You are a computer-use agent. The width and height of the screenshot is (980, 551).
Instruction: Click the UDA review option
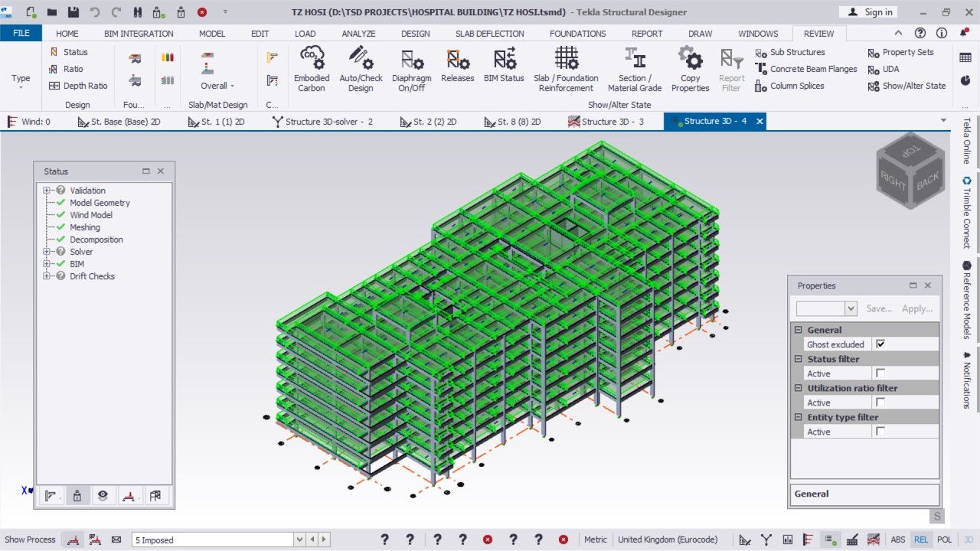click(884, 69)
